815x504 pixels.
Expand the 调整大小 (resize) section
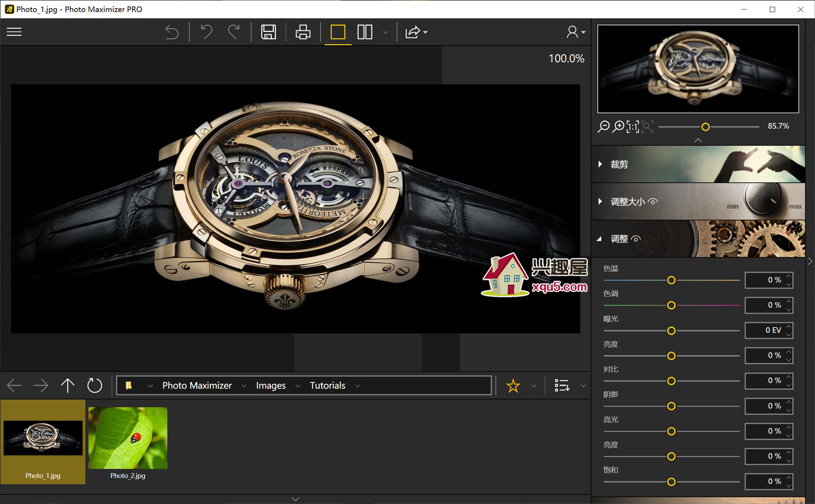click(x=698, y=201)
